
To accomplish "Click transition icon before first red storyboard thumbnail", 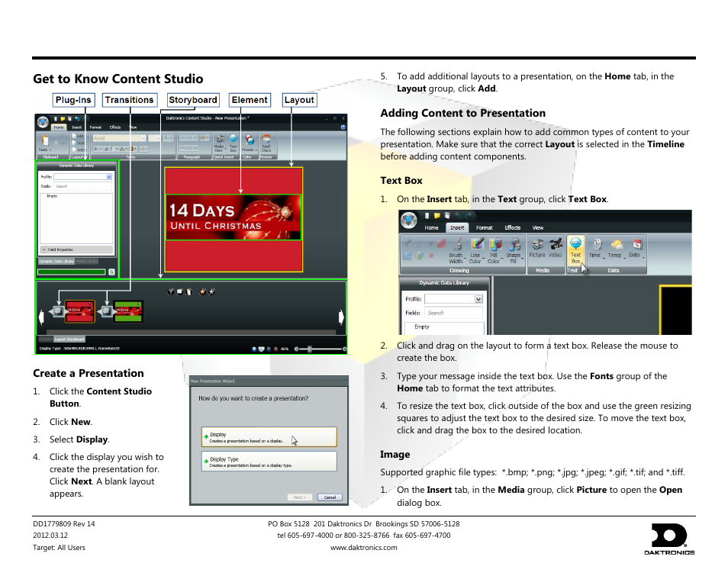I will [x=59, y=310].
